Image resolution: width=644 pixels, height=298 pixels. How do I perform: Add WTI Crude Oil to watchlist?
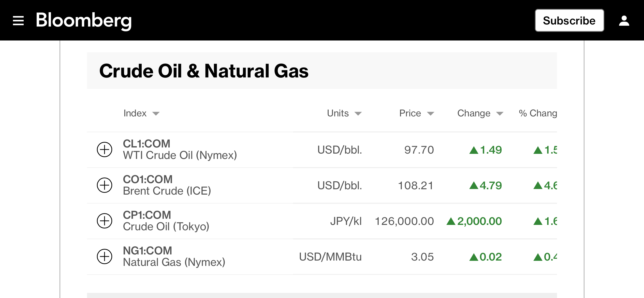tap(105, 150)
